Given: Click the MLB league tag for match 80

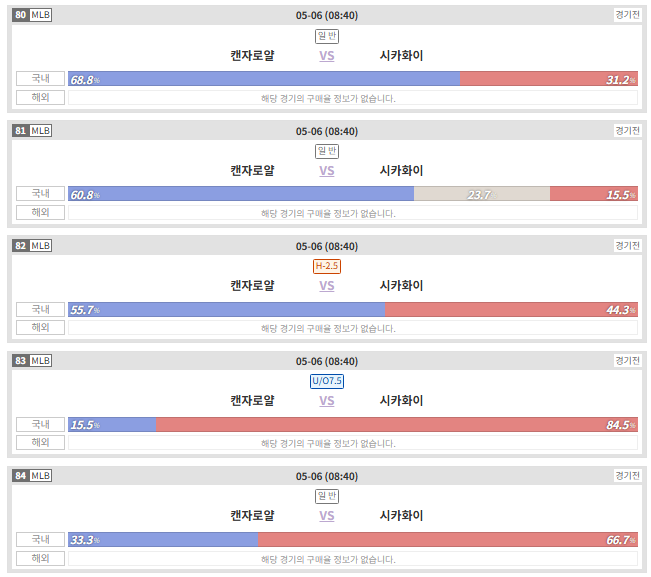Looking at the screenshot, I should click(x=41, y=15).
